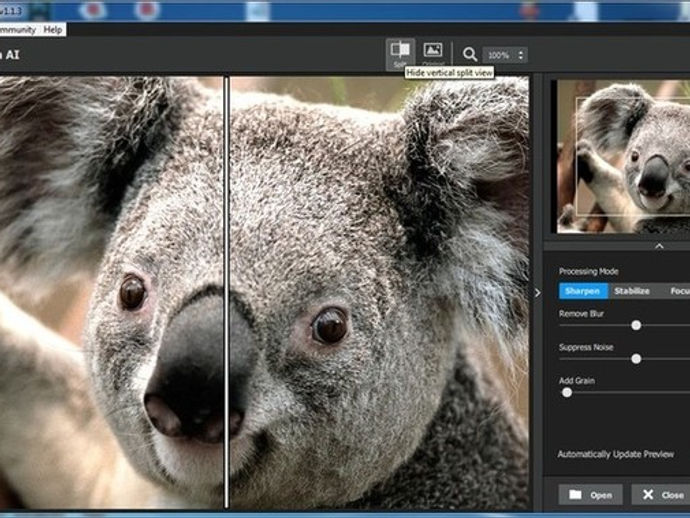Click the split view divider line

pyautogui.click(x=227, y=293)
